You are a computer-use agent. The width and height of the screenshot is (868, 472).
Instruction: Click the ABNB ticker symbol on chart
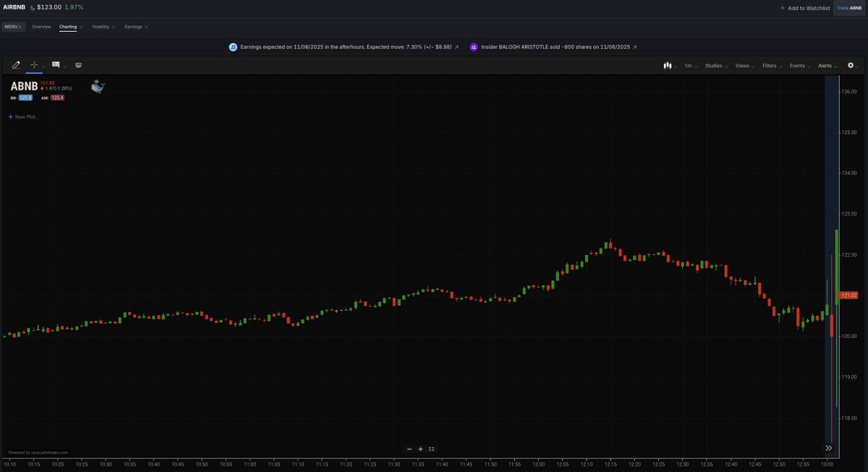pyautogui.click(x=24, y=86)
